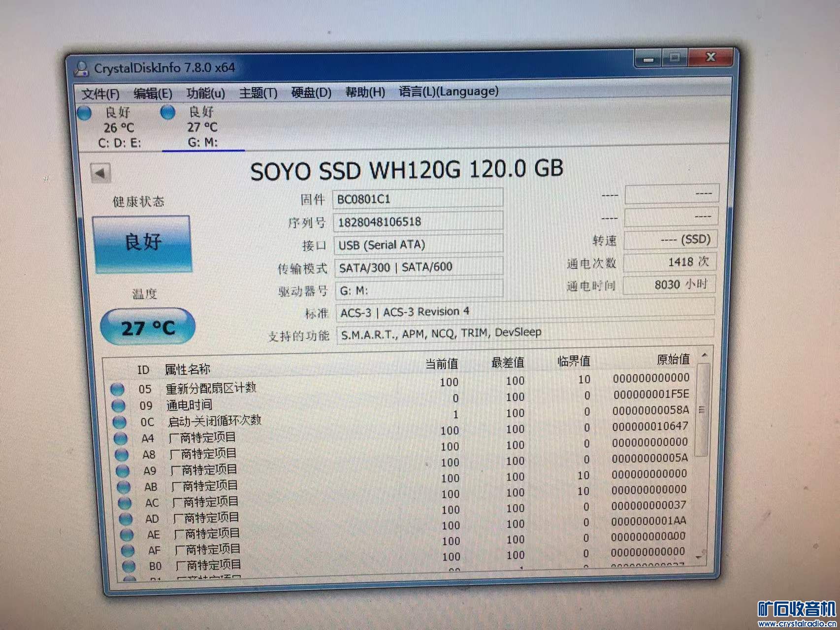Click the serial number field 1828048106518
This screenshot has height=630, width=840.
(x=418, y=221)
